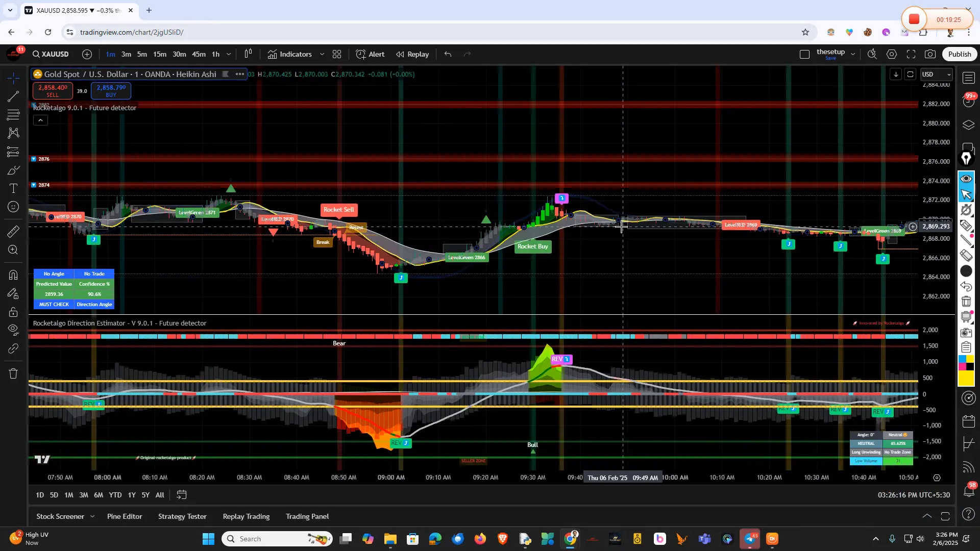Viewport: 980px width, 551px height.
Task: Click the Publish button
Action: pyautogui.click(x=959, y=54)
